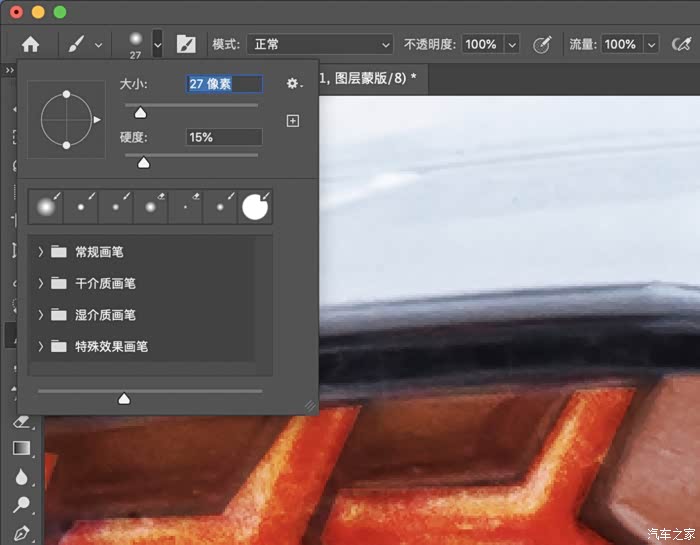Expand the 常规画笔 brush folder
Image resolution: width=700 pixels, height=545 pixels.
(x=41, y=252)
